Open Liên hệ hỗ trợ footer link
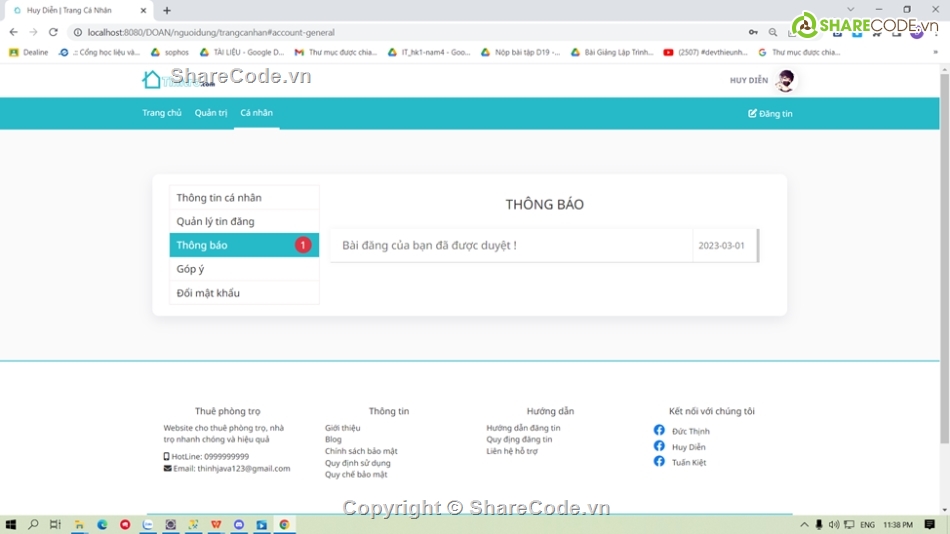Viewport: 950px width, 534px height. tap(512, 451)
